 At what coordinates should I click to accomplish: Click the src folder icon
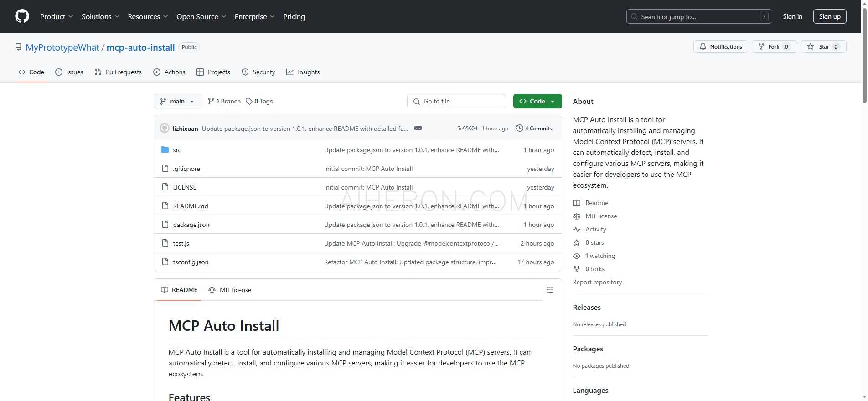(165, 150)
